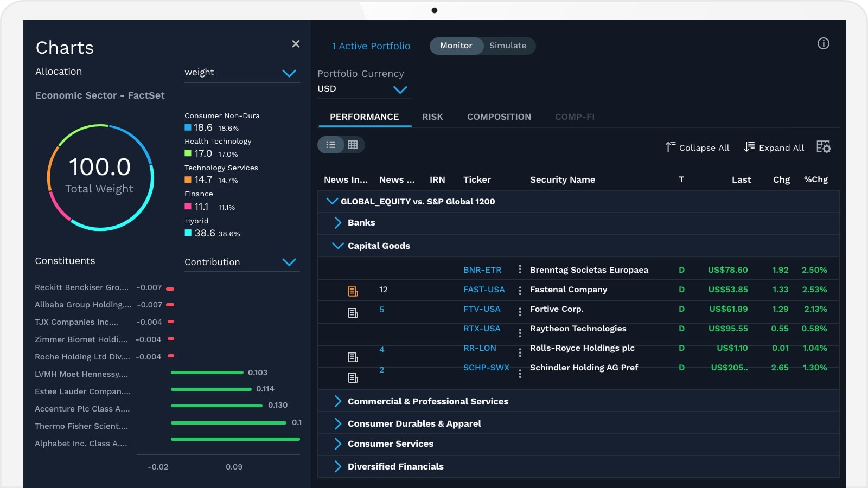Open kebab menu for Schindler Holding

point(520,374)
